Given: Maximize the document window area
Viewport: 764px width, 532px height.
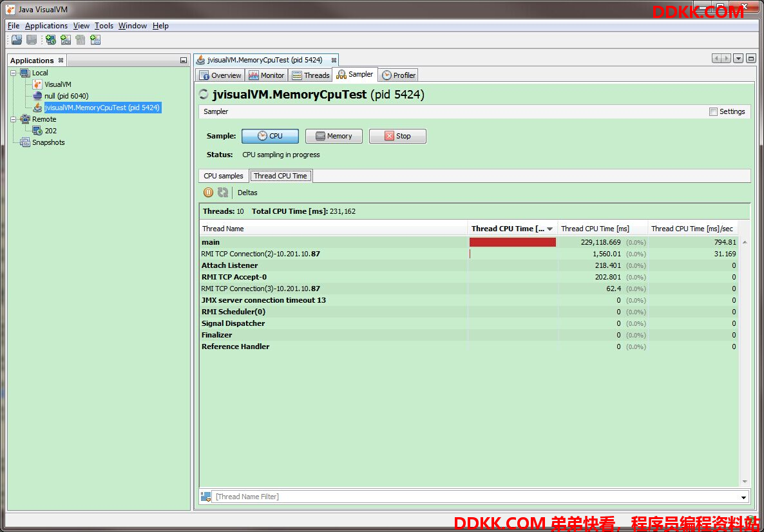Looking at the screenshot, I should click(x=750, y=59).
